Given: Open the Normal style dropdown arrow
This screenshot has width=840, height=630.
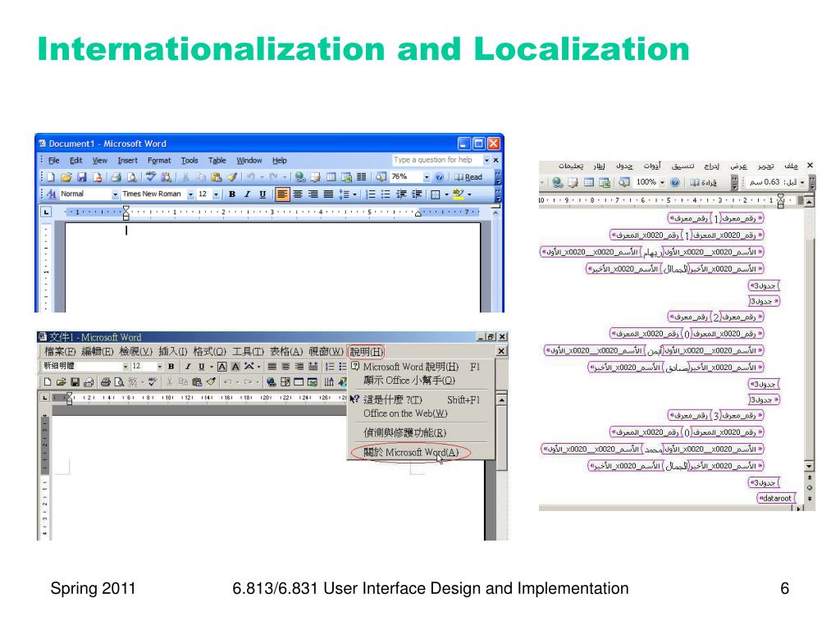Looking at the screenshot, I should coord(115,194).
